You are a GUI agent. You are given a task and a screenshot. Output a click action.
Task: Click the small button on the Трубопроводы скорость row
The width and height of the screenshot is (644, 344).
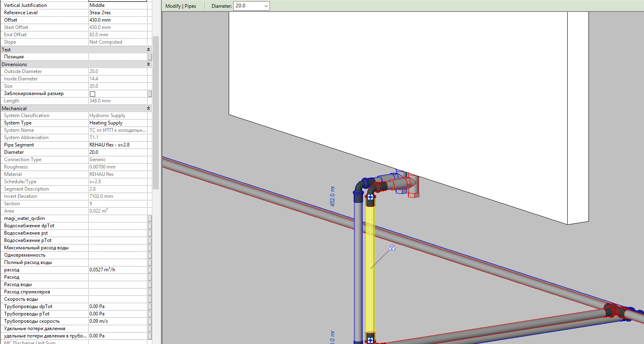(x=150, y=321)
